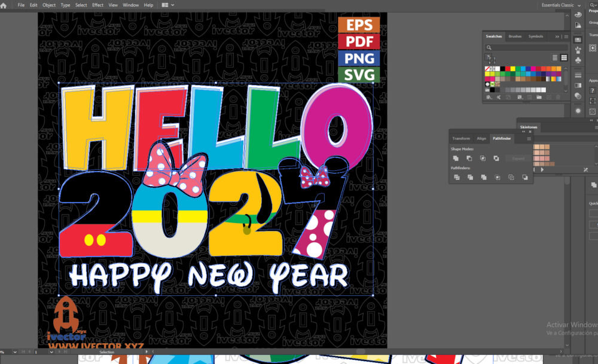This screenshot has width=598, height=364.
Task: Apply the Outline pathfinder
Action: pos(511,178)
